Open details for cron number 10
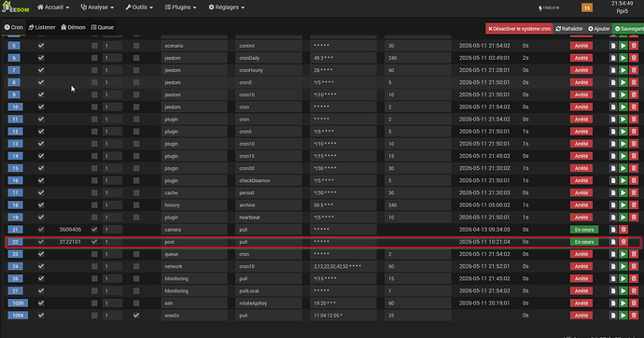Screen dimensions: 644x338 (613, 106)
